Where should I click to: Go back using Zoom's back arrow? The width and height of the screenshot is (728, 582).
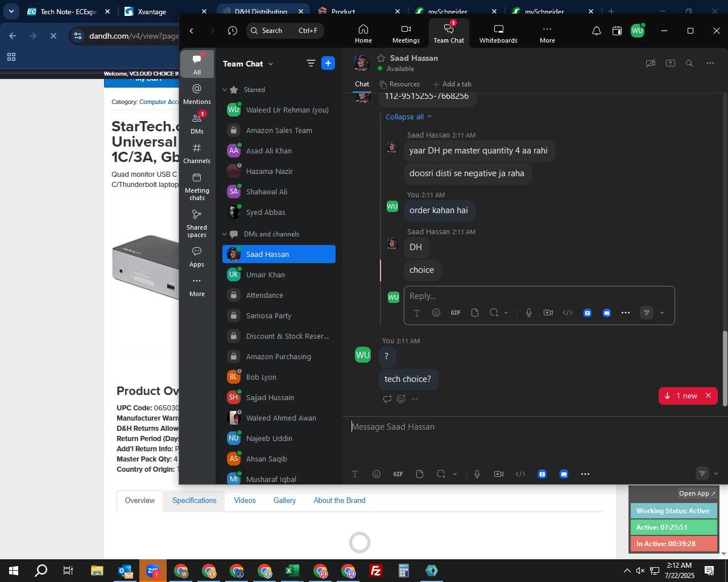(192, 31)
